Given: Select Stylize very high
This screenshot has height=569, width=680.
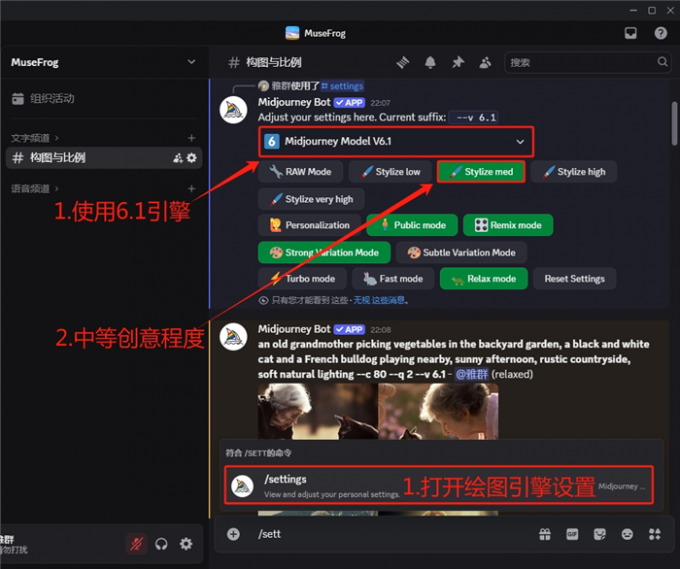Looking at the screenshot, I should click(311, 199).
